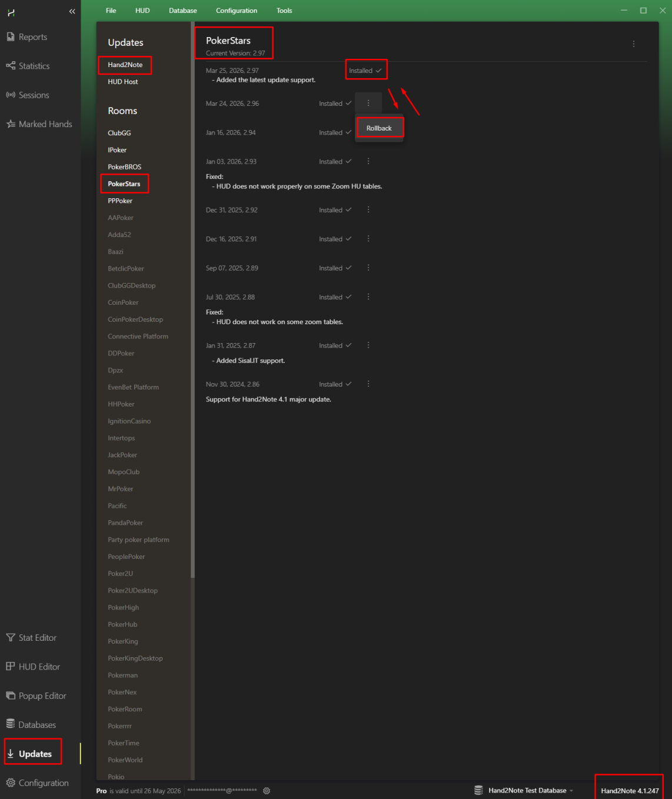
Task: Open three-dot menu for version 2.92
Action: (368, 209)
